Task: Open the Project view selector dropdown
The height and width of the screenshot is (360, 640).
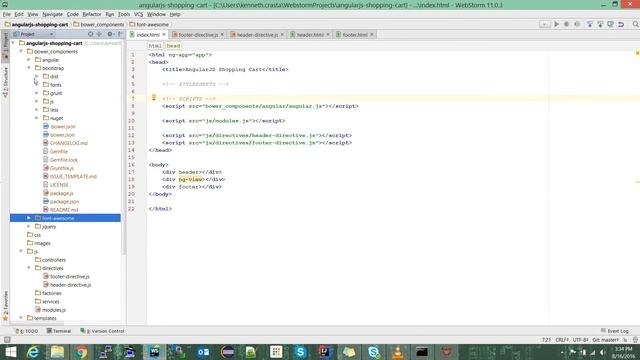Action: tap(33, 34)
